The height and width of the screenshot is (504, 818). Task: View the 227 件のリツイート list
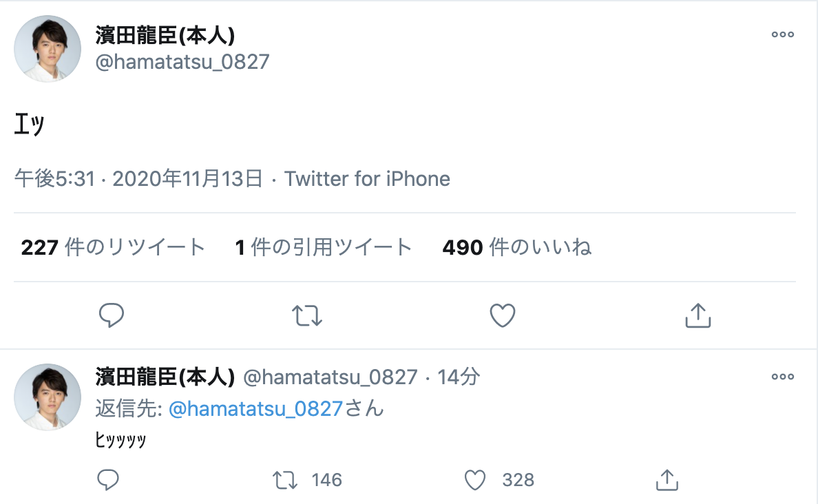coord(113,247)
